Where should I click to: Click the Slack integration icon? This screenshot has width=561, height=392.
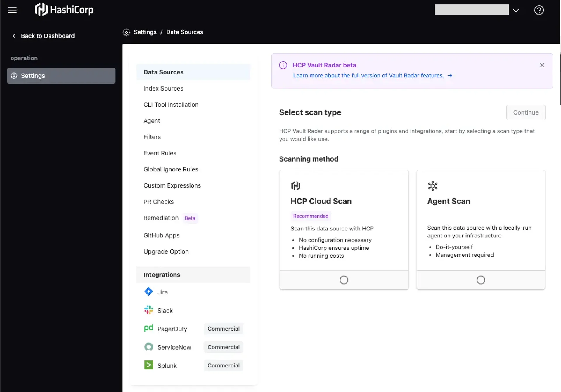click(148, 310)
